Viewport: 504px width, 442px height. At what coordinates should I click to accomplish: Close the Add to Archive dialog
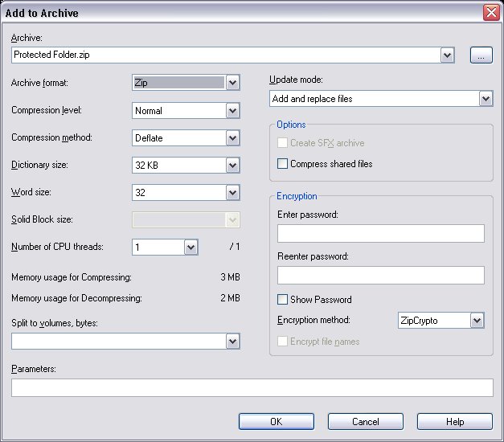[491, 13]
